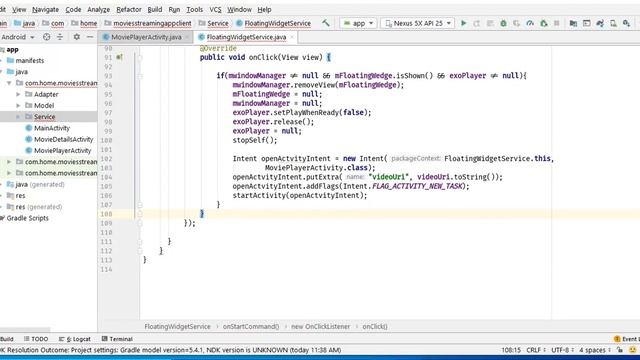This screenshot has width=640, height=360.
Task: Switch to MoviePlayerActivity.java tab
Action: [x=146, y=37]
